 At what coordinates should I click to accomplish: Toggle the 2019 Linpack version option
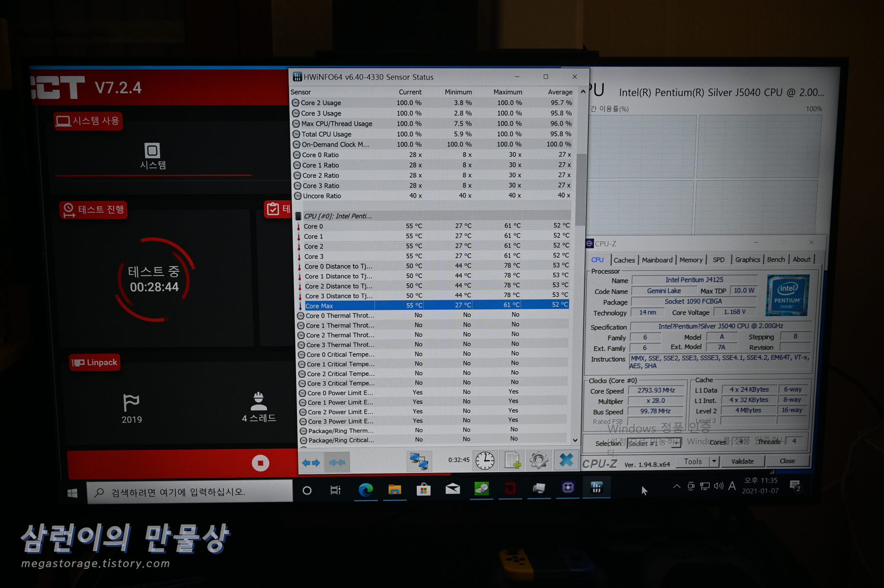pos(131,409)
